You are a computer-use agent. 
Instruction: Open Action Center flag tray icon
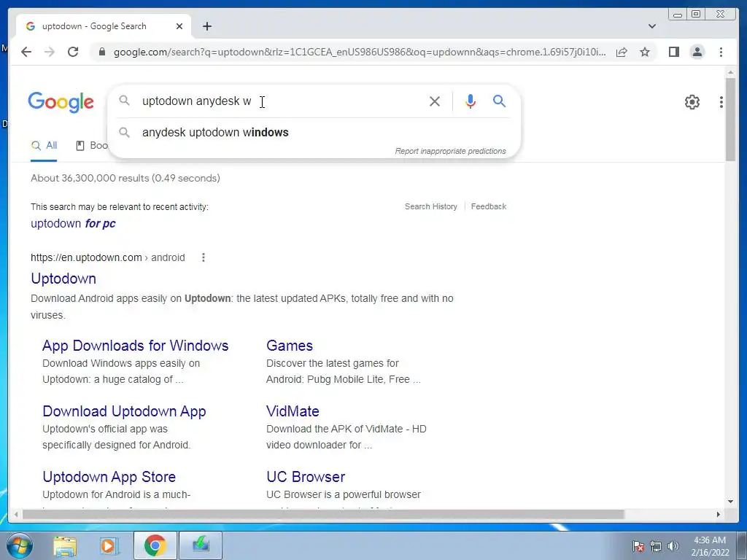[638, 545]
